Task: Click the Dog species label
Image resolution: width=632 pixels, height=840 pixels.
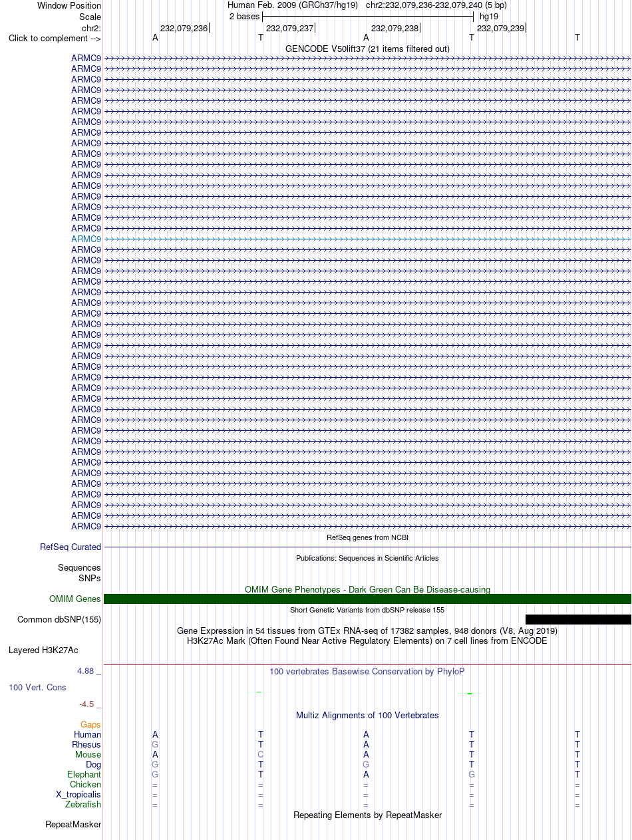Action: [x=94, y=765]
